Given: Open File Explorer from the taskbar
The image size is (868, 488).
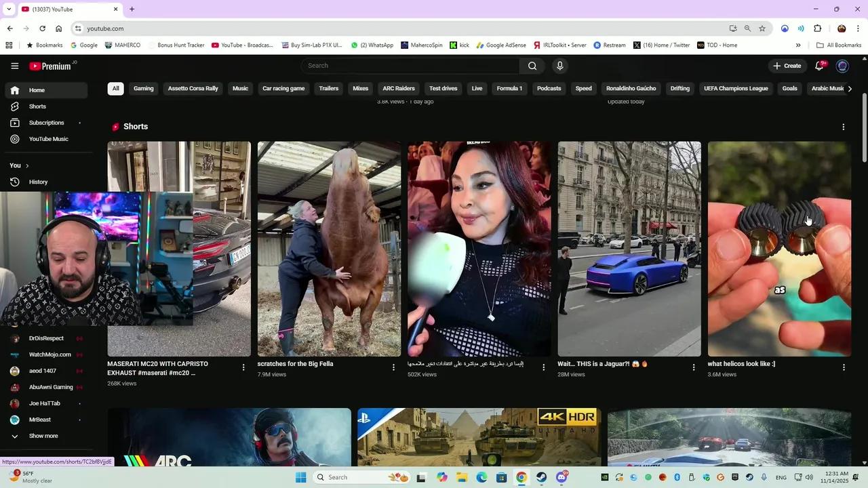Looking at the screenshot, I should (x=461, y=477).
